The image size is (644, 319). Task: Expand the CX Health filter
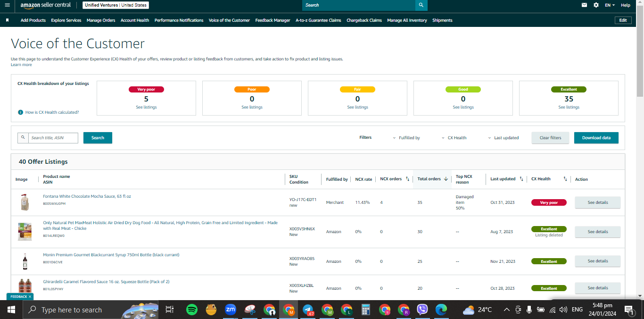(x=454, y=138)
